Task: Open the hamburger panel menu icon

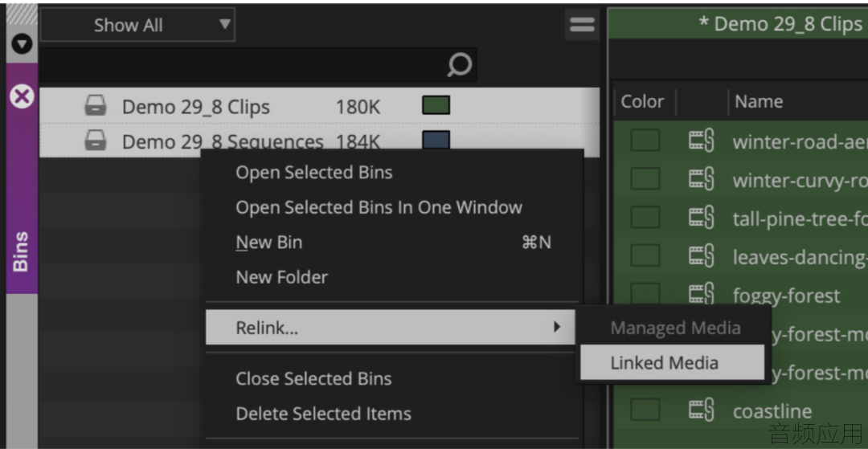Action: tap(582, 25)
